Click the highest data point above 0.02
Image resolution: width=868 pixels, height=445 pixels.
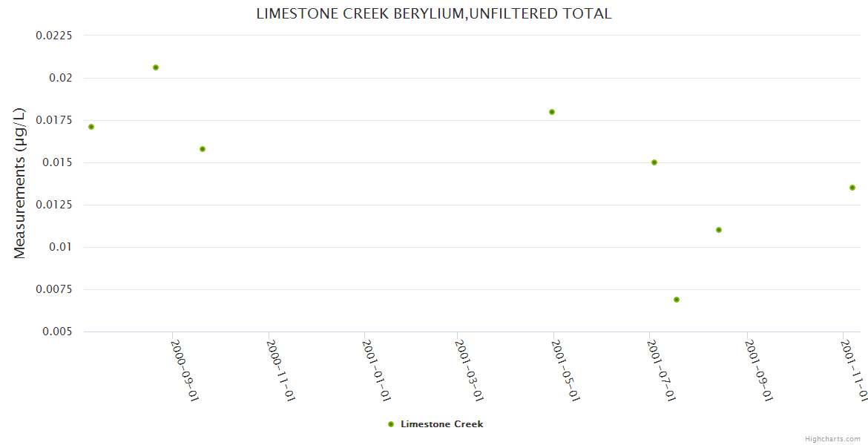pos(156,67)
